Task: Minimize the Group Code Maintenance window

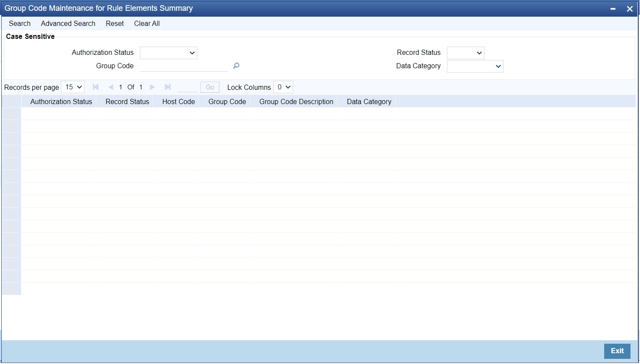Action: tap(613, 9)
